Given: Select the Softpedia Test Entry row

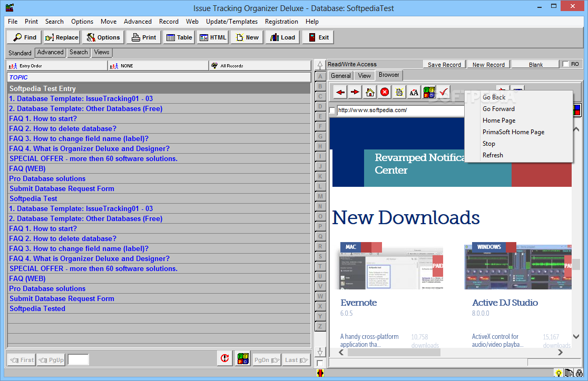Looking at the screenshot, I should (159, 89).
